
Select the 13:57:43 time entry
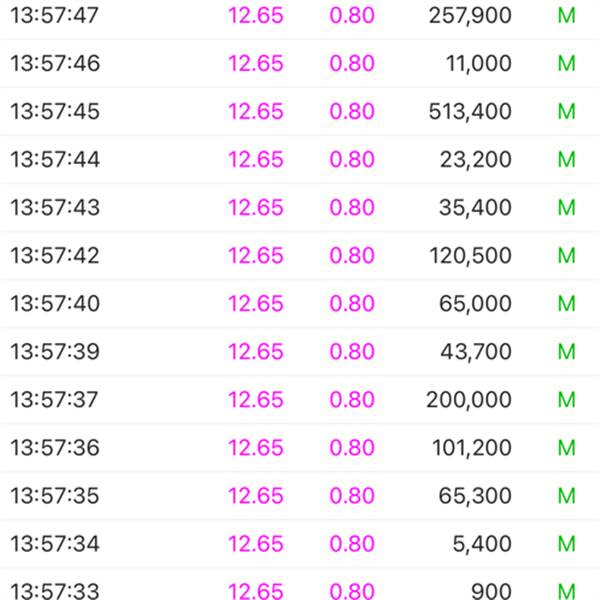pyautogui.click(x=55, y=207)
